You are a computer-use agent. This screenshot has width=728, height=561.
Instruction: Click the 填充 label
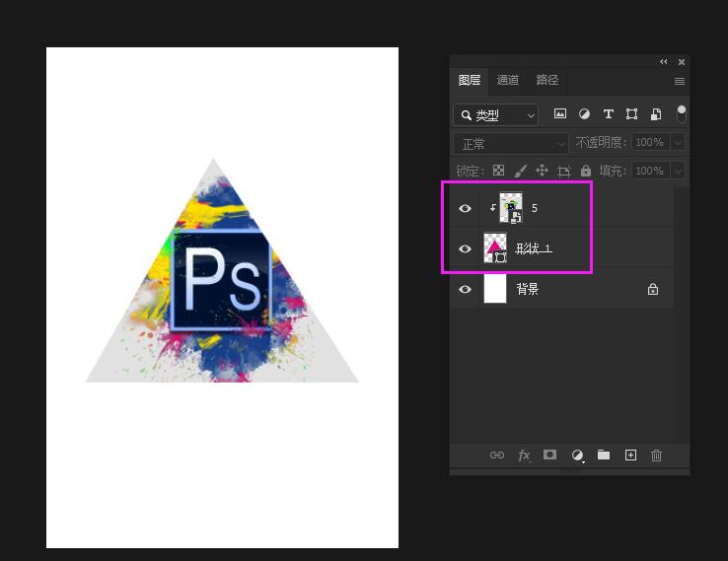pyautogui.click(x=613, y=171)
